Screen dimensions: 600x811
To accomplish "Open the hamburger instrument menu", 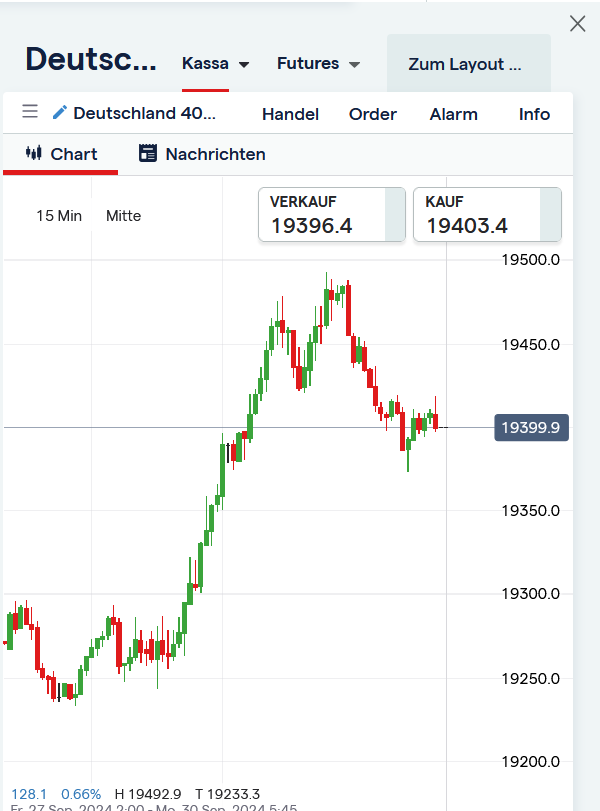I will point(29,112).
